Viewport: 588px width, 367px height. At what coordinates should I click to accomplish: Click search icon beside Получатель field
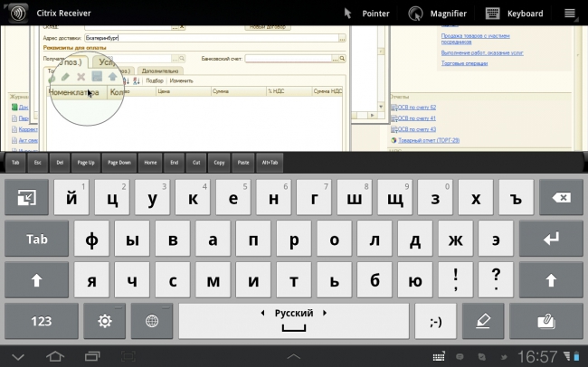coord(182,59)
